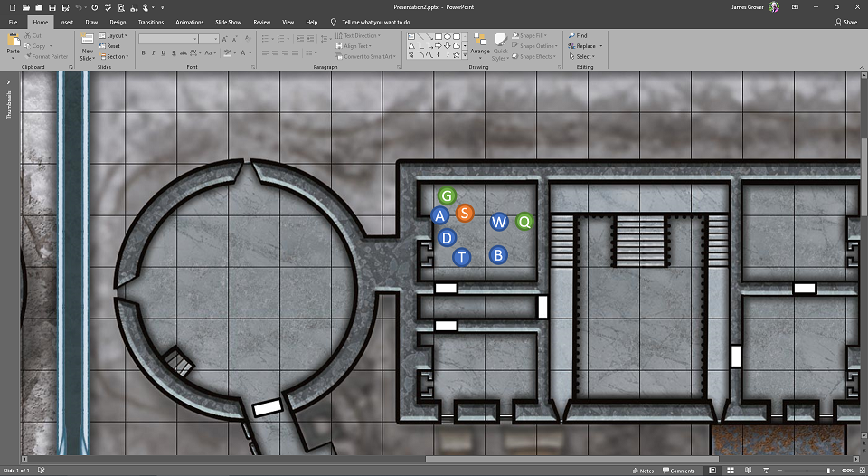Expand the Layout dropdown
Image resolution: width=868 pixels, height=476 pixels.
click(114, 35)
